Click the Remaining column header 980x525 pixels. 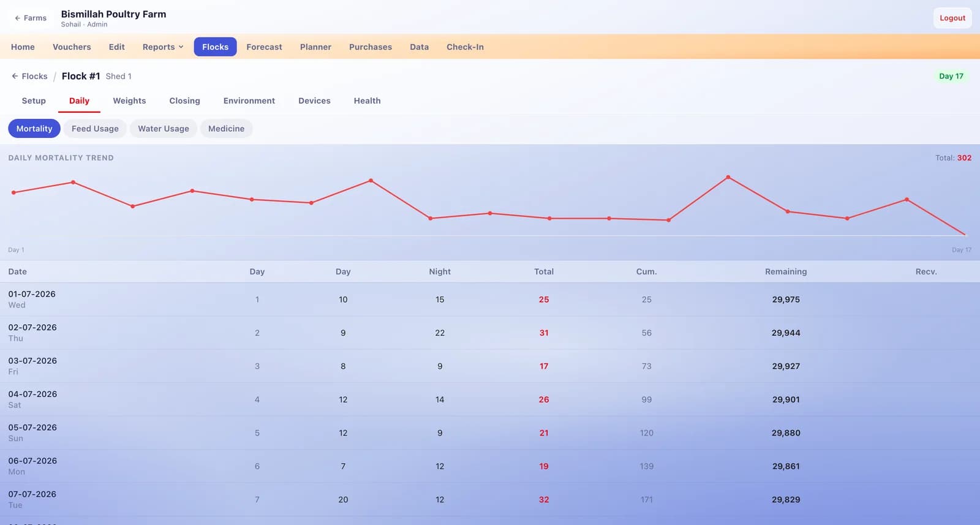pyautogui.click(x=786, y=272)
